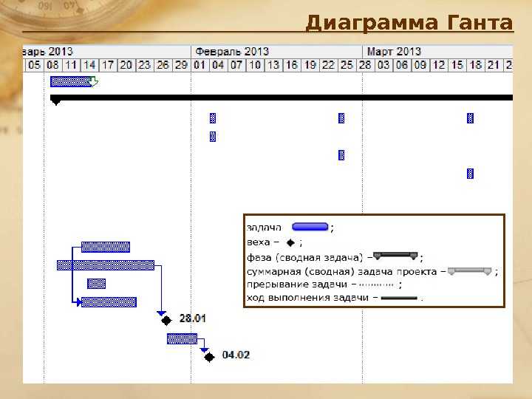Image resolution: width=532 pixels, height=399 pixels.
Task: Click the milestone diamond sample in legend
Action: 290,242
